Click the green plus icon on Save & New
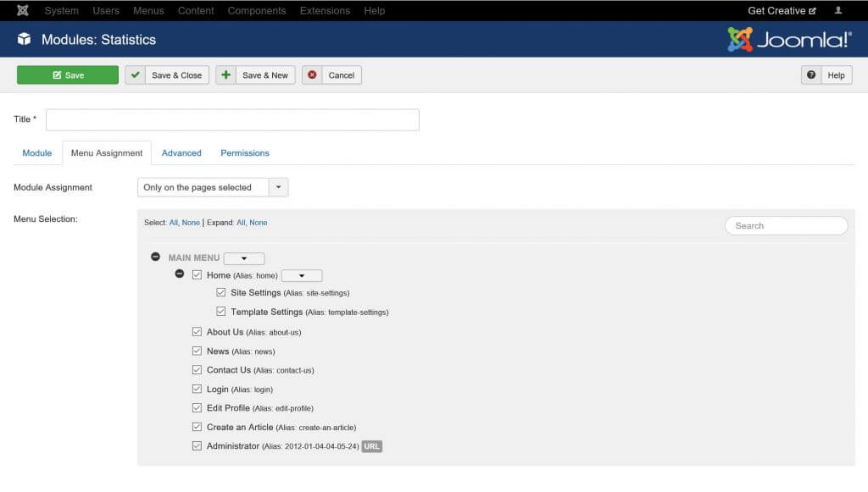 click(225, 75)
